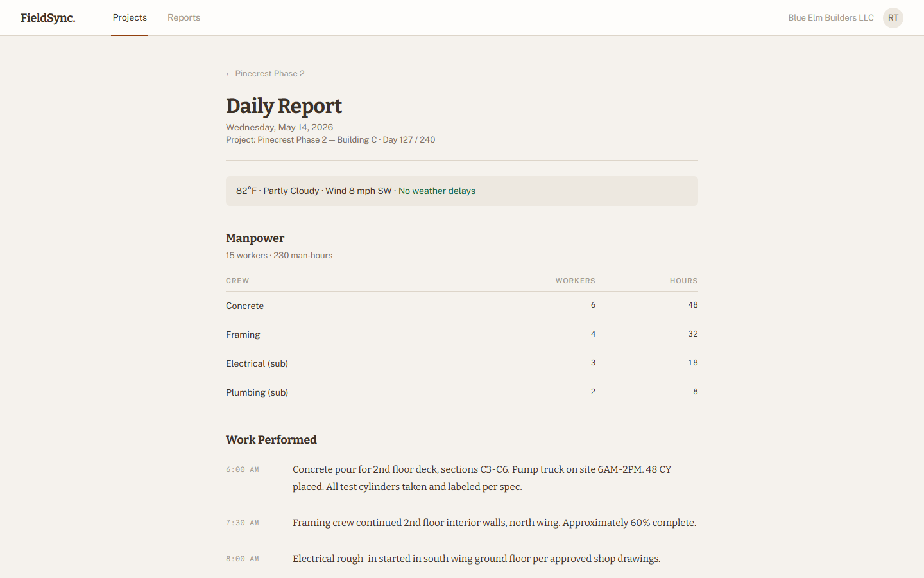Select the Framing crew row
The image size is (924, 578).
click(x=462, y=335)
